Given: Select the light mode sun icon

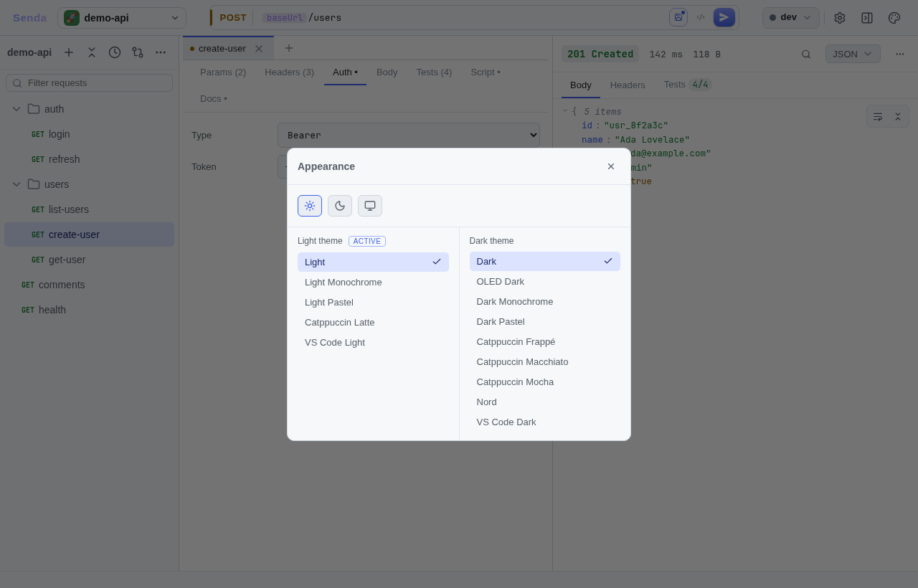Looking at the screenshot, I should coord(310,206).
